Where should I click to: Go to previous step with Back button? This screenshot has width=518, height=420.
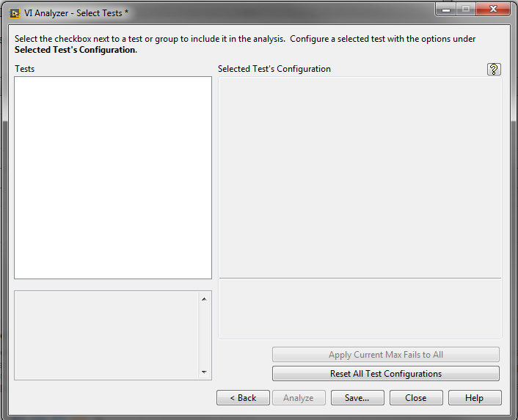(243, 397)
